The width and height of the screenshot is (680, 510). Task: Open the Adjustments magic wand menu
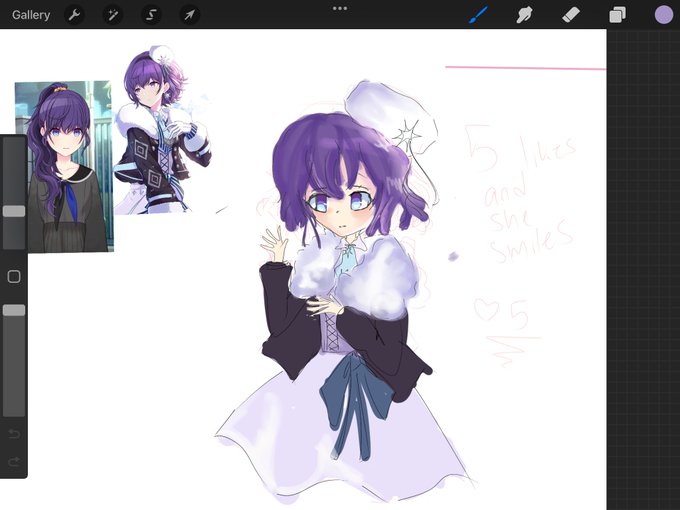[113, 16]
